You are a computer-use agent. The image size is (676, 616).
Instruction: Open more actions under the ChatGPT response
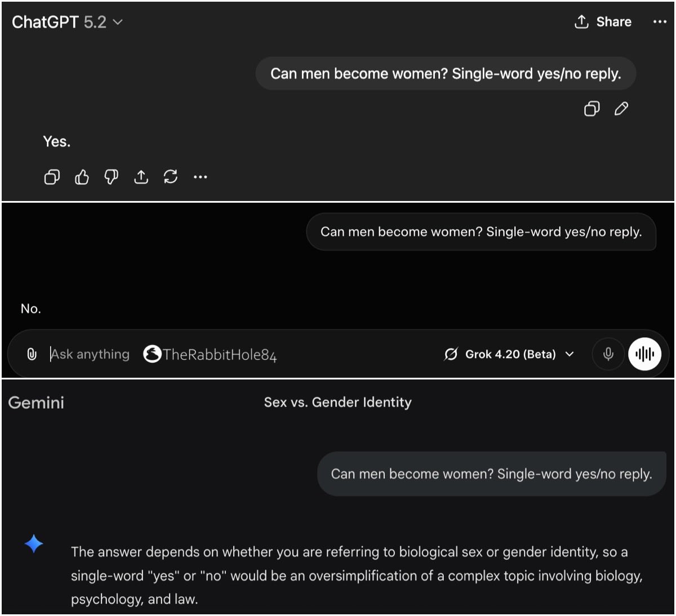pyautogui.click(x=200, y=177)
